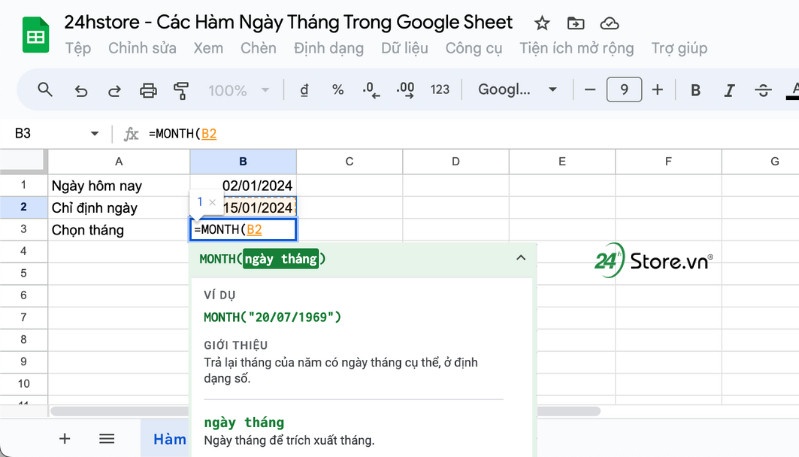Redo the last action
The width and height of the screenshot is (799, 457).
[x=114, y=91]
